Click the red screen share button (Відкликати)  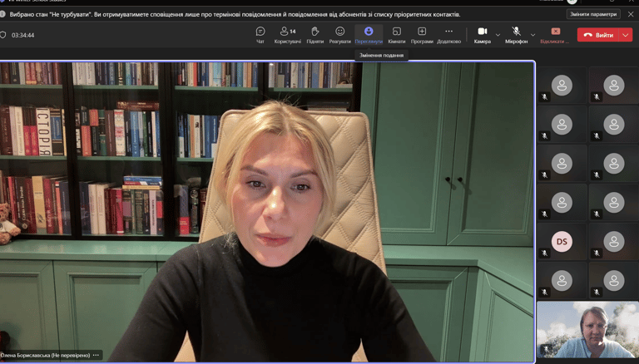[555, 35]
